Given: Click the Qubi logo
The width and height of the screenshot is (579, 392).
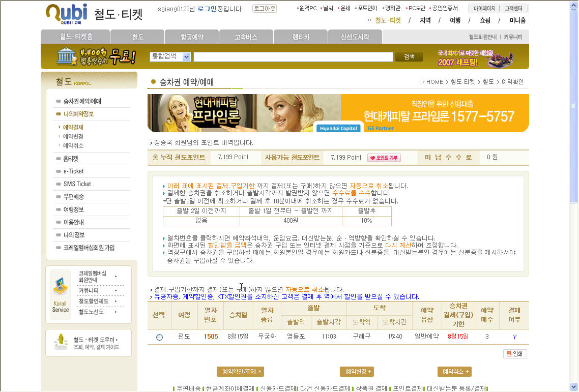Looking at the screenshot, I should [x=67, y=14].
